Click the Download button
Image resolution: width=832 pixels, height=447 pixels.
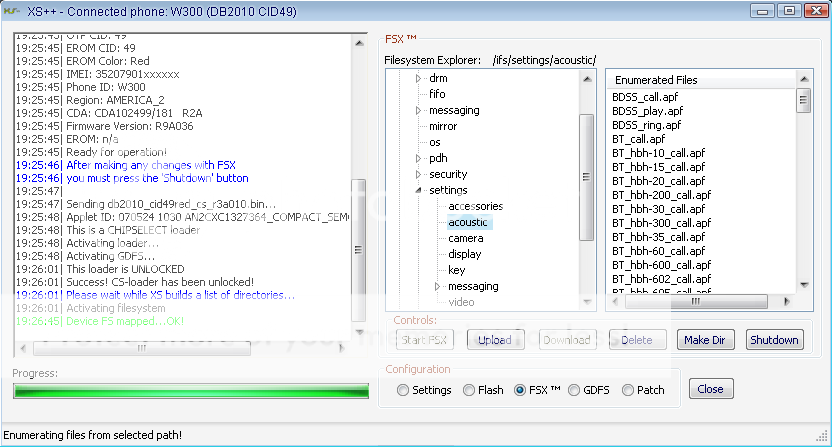tap(567, 340)
